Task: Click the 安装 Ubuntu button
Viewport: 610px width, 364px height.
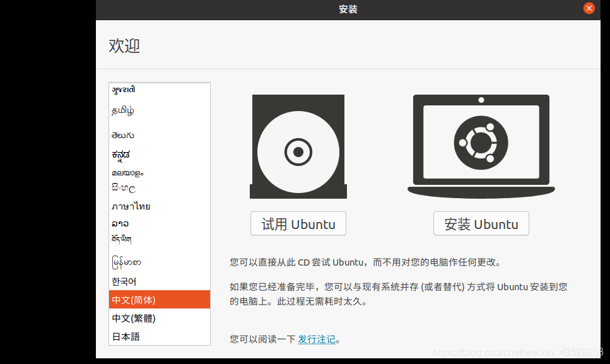Action: (481, 223)
